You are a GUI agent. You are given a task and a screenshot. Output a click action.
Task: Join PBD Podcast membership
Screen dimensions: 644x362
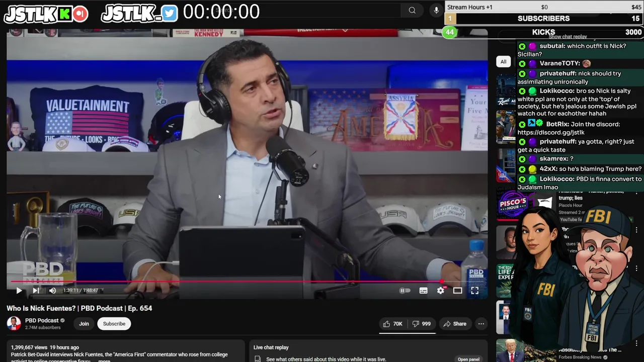pyautogui.click(x=84, y=324)
